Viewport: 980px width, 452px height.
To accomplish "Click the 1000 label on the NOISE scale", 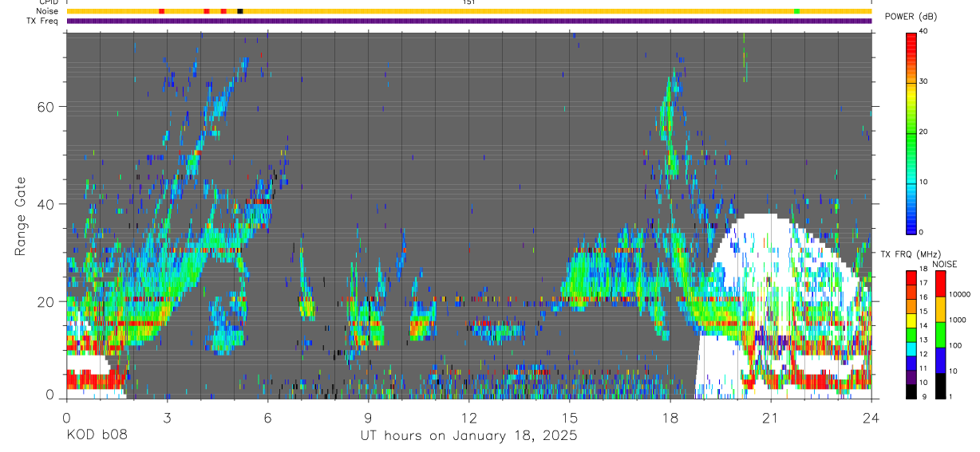I will coord(958,320).
